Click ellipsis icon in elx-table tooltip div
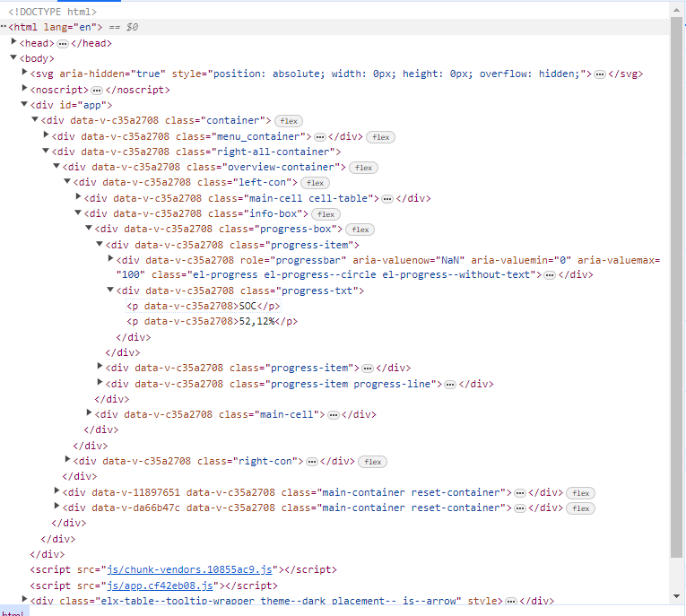 click(511, 602)
